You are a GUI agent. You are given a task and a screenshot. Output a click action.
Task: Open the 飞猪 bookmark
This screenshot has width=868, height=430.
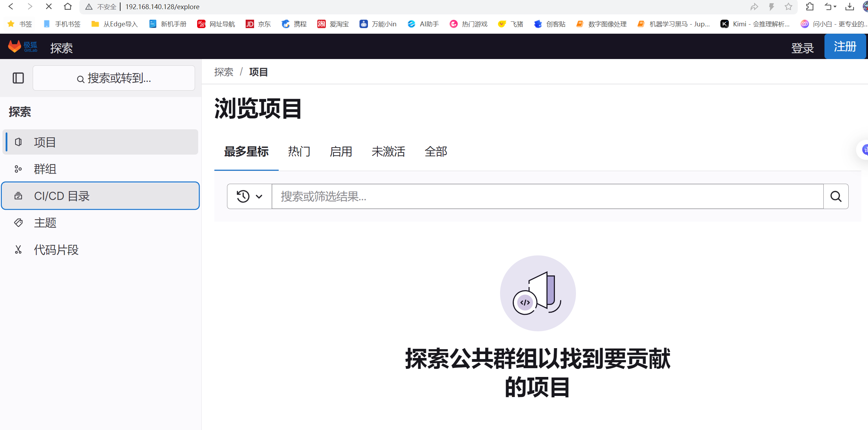point(511,24)
